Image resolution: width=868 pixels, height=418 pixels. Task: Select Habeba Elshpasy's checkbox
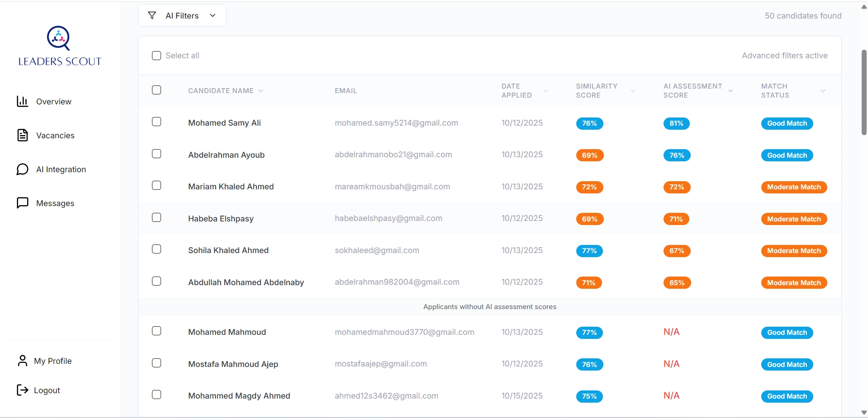tap(156, 217)
